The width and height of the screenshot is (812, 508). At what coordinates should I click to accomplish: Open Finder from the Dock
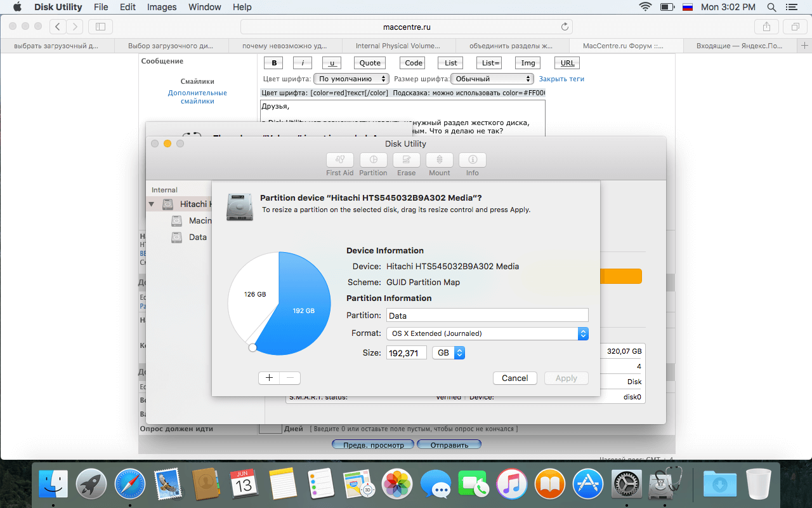click(x=53, y=485)
